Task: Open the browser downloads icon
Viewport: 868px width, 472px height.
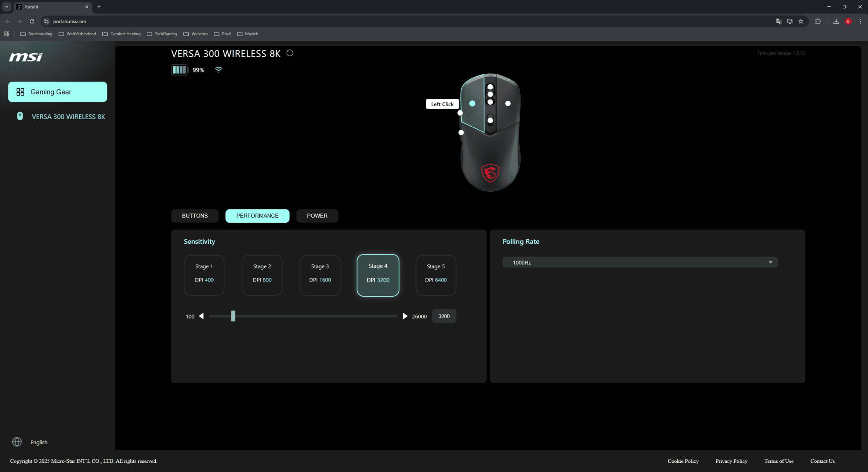Action: point(836,21)
